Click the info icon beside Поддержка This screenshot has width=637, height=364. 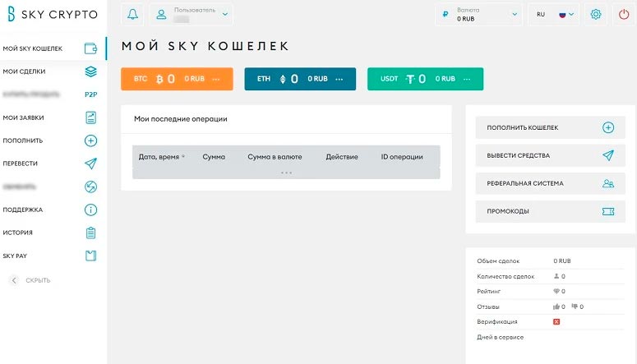[91, 210]
